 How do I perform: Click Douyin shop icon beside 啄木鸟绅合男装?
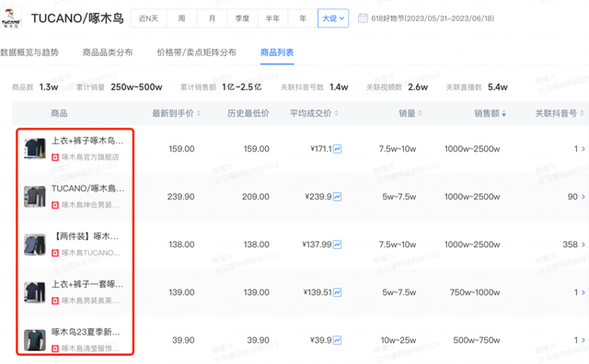pyautogui.click(x=55, y=205)
